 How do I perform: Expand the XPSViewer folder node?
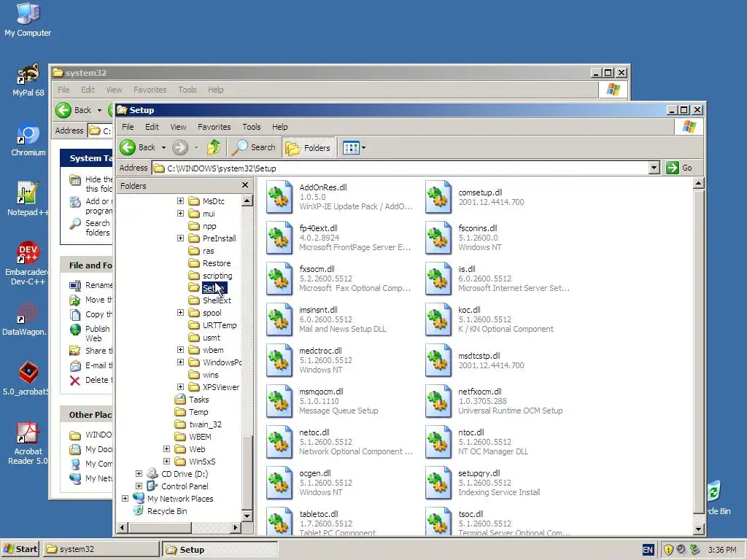(x=181, y=387)
